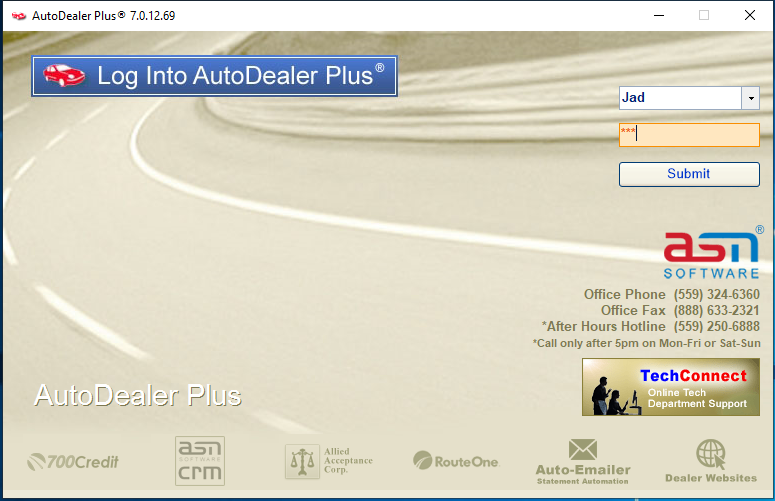Open the ASN Software CRM icon
The image size is (775, 501).
click(x=200, y=461)
